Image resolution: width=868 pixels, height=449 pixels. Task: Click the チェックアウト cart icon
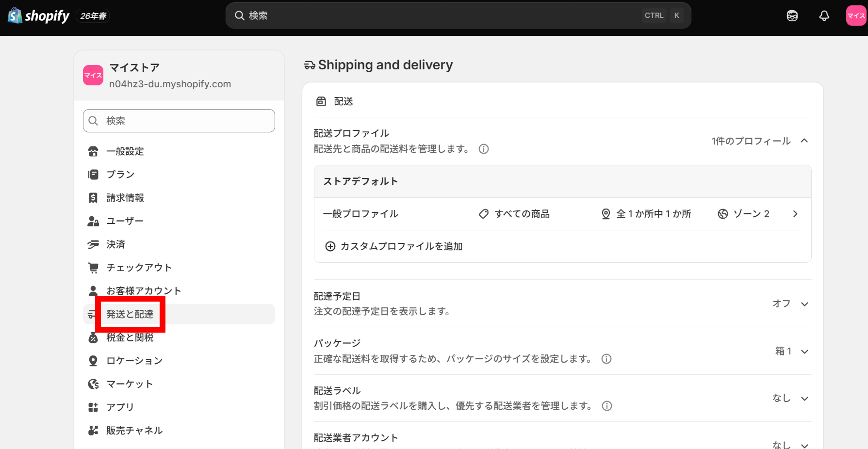point(93,268)
